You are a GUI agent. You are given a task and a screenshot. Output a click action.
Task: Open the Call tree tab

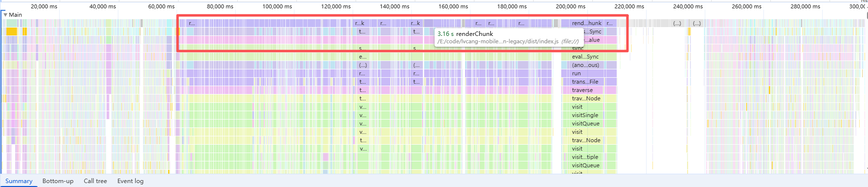[95, 181]
